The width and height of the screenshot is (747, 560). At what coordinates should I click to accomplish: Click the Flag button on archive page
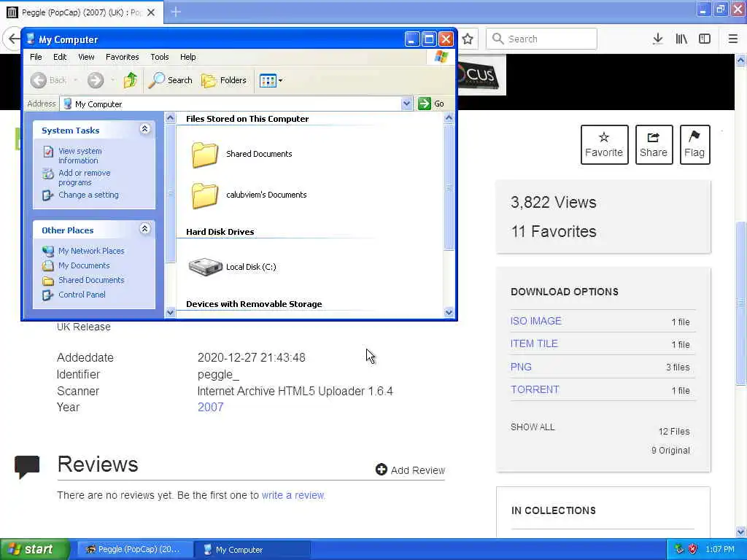[x=694, y=145]
